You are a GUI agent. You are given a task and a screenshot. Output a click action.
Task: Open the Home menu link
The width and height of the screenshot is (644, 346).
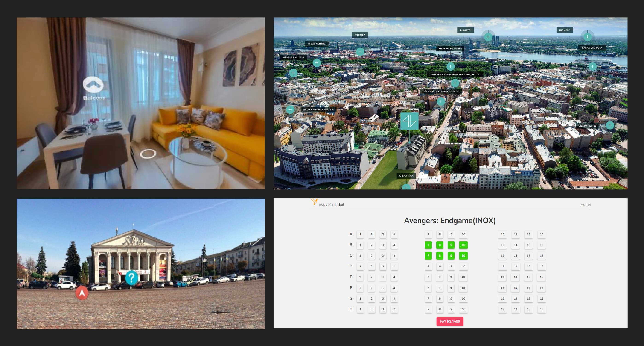click(x=585, y=204)
